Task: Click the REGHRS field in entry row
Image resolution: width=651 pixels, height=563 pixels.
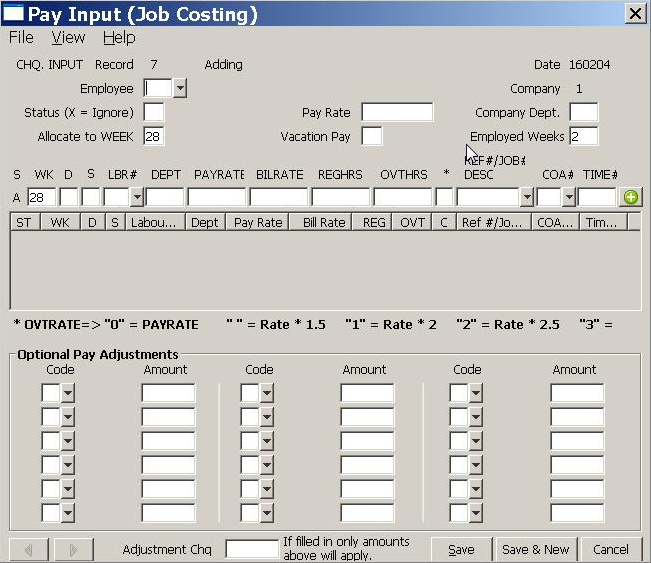Action: click(x=340, y=197)
